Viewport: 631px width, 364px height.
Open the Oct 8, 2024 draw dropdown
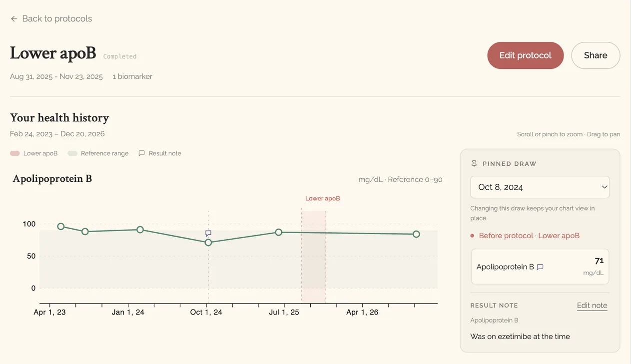pyautogui.click(x=540, y=187)
